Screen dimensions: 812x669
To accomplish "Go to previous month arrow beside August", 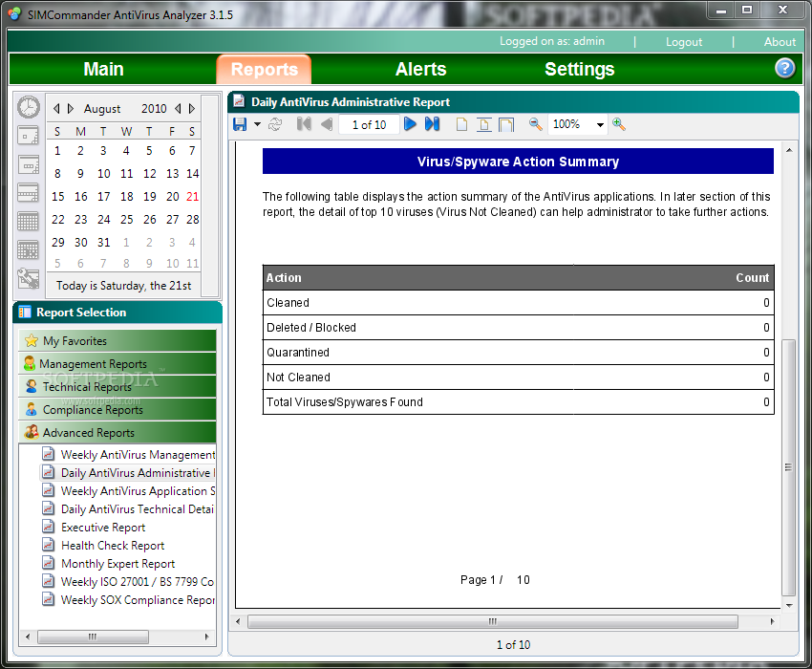I will [56, 108].
